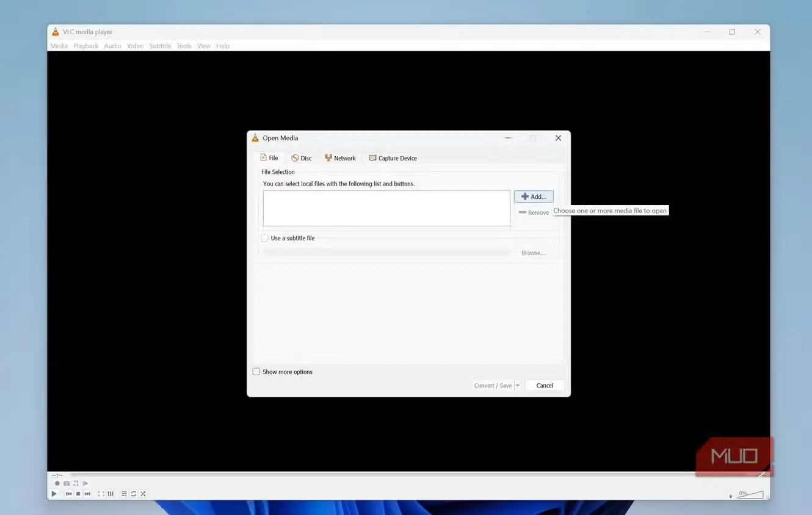Screen dimensions: 812x515
Task: Switch to the Disc tab
Action: (302, 158)
